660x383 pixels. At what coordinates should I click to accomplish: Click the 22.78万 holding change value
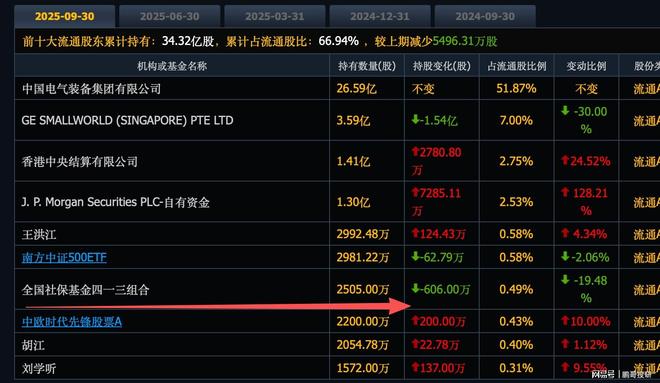point(435,345)
